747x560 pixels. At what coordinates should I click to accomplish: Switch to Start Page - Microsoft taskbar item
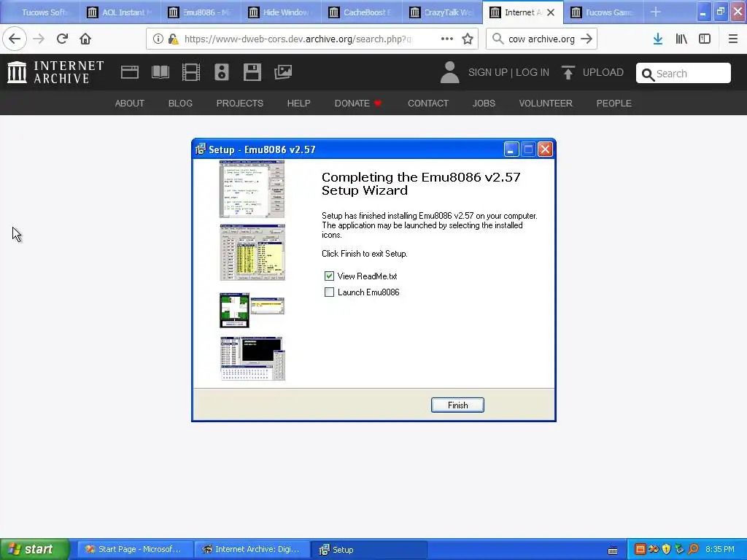coord(135,550)
